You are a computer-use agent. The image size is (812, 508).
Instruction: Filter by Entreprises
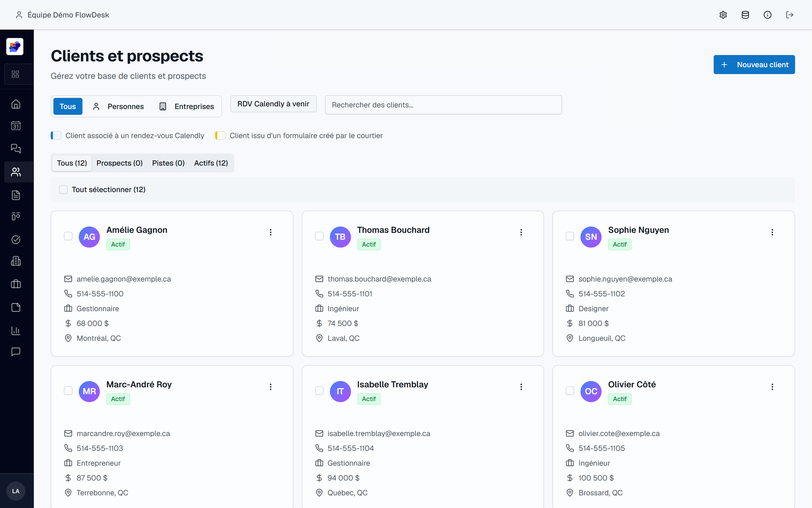pyautogui.click(x=187, y=107)
